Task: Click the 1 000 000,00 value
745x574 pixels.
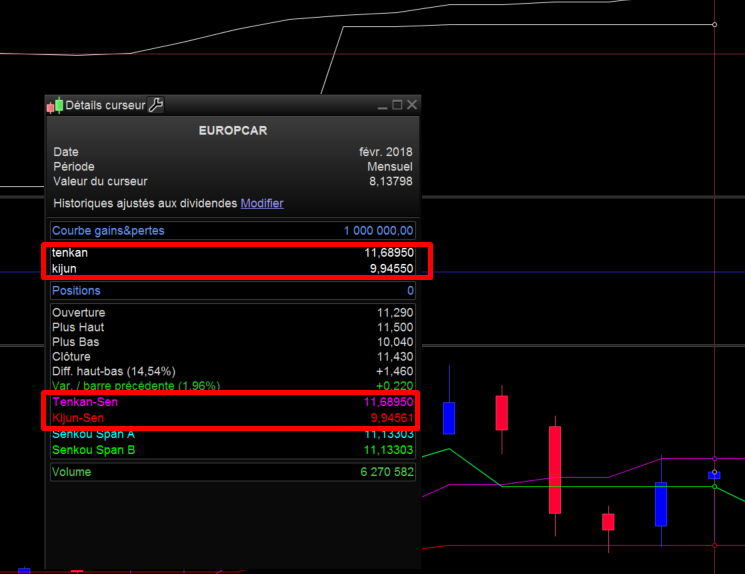Action: click(x=378, y=230)
